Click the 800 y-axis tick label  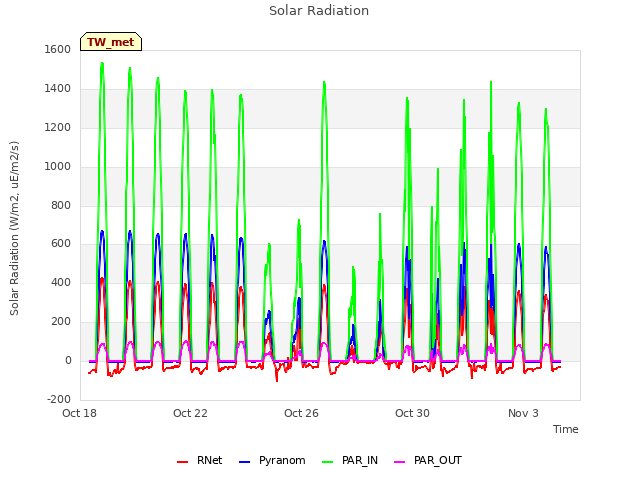[x=61, y=206]
